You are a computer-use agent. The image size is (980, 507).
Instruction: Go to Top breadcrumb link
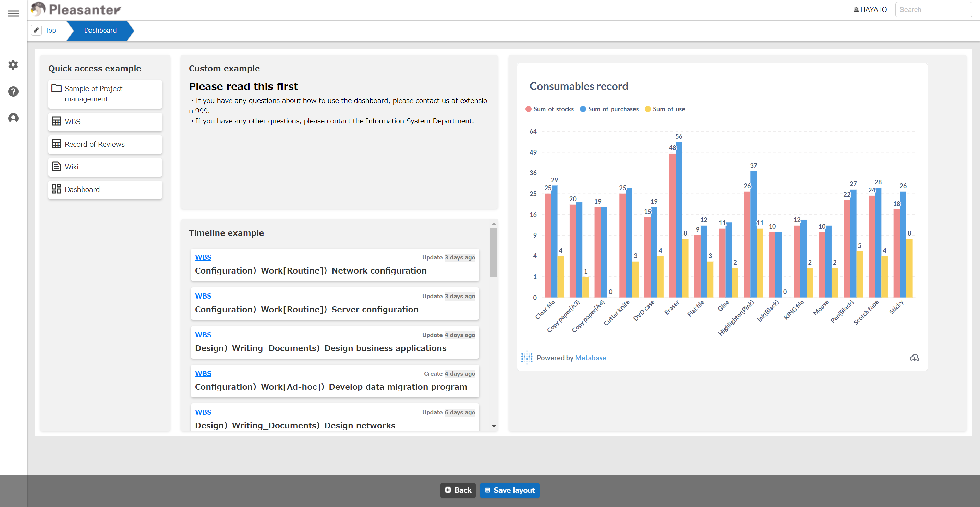point(51,31)
